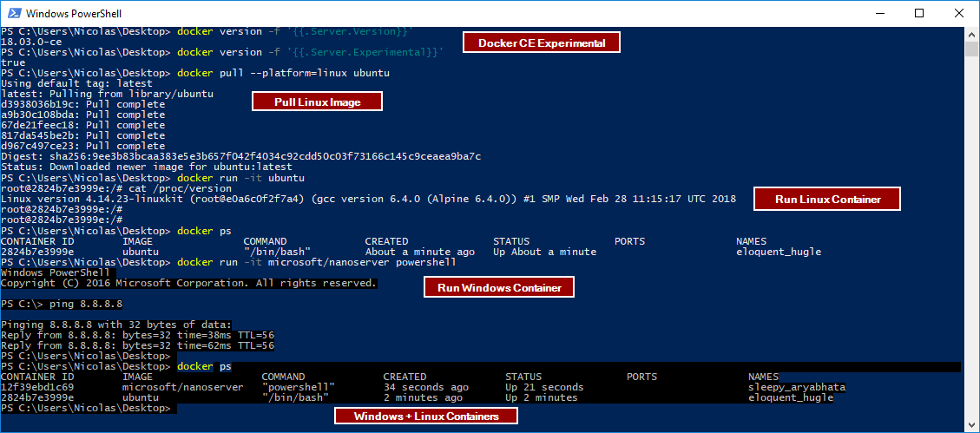Viewport: 980px width, 433px height.
Task: Click the "sleepy_aryabhata" container name
Action: pos(797,387)
